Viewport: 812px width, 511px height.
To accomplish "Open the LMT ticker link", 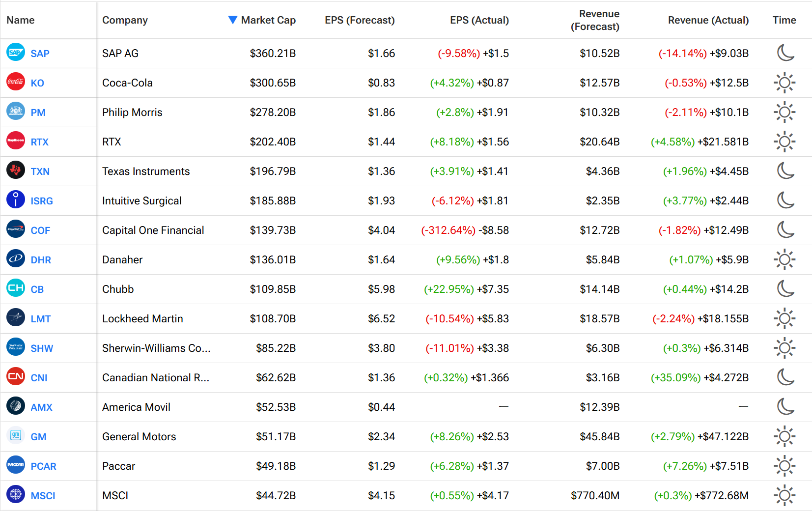I will [41, 319].
